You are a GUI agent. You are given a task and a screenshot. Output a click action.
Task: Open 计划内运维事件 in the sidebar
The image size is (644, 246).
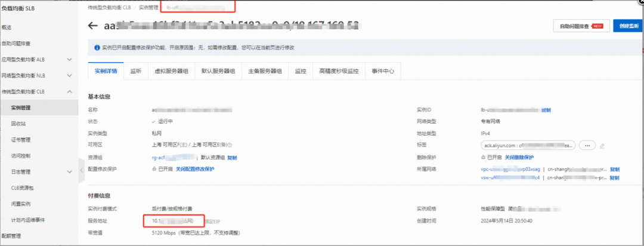29,220
